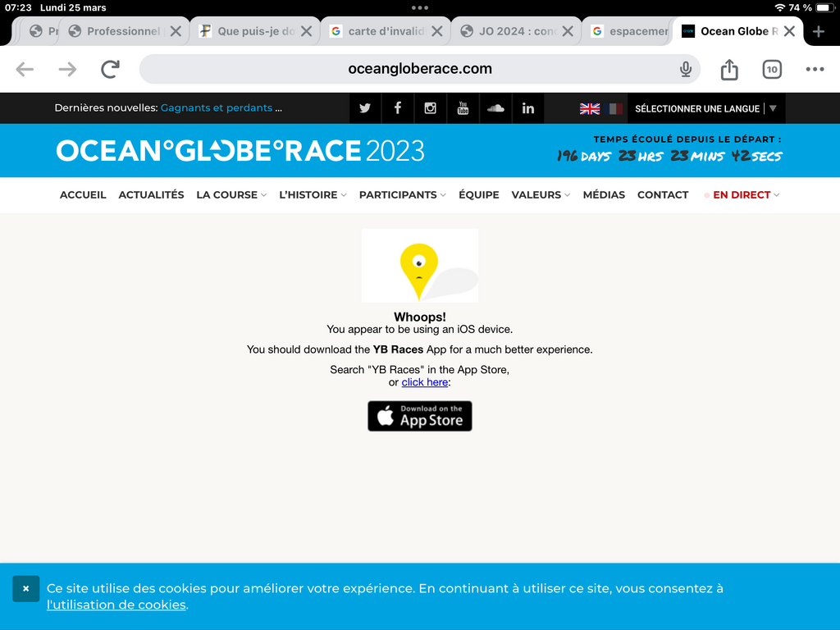840x630 pixels.
Task: Open the YouTube channel link
Action: (x=463, y=108)
